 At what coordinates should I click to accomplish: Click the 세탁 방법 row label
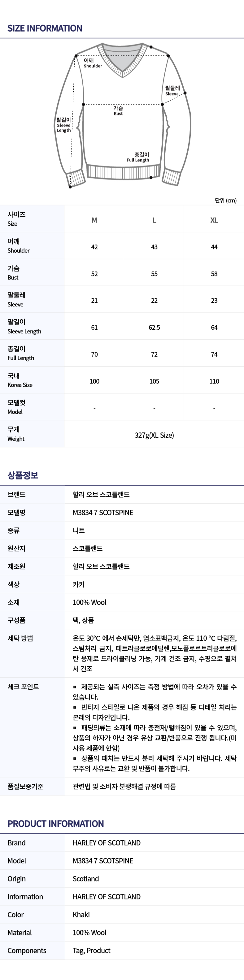[x=20, y=638]
